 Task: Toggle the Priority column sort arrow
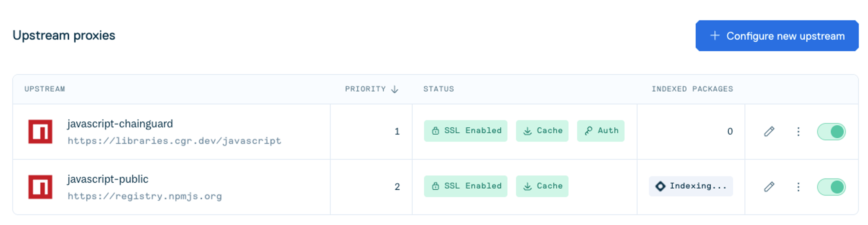click(x=395, y=89)
